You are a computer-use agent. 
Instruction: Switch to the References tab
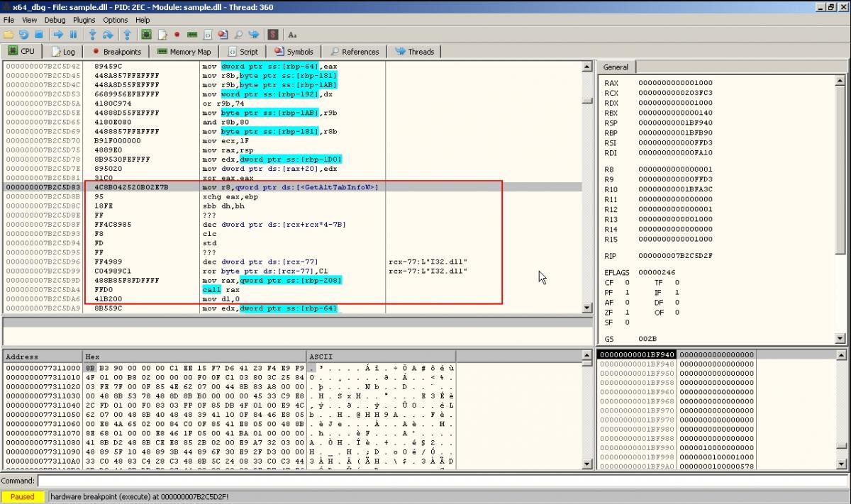point(354,51)
